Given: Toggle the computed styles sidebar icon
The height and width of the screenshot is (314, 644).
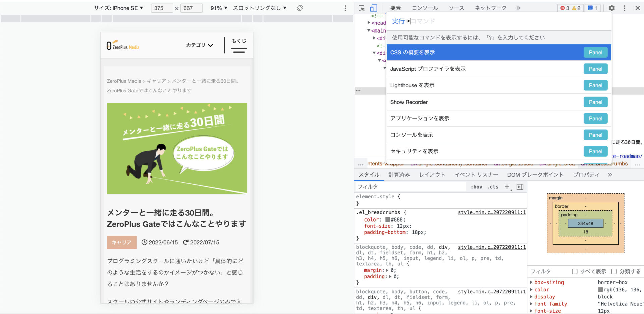Looking at the screenshot, I should (x=520, y=187).
